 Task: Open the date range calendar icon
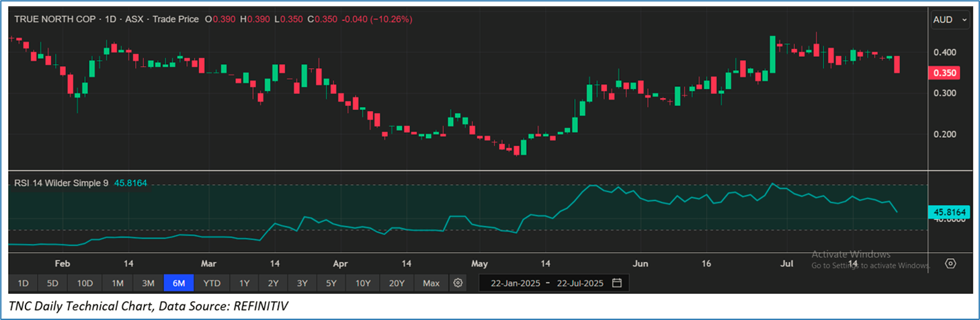pos(616,283)
